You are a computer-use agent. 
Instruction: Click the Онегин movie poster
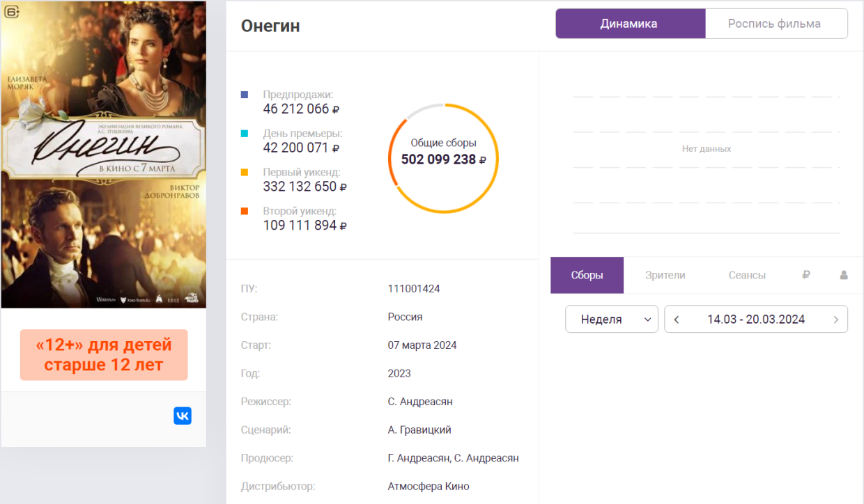104,155
